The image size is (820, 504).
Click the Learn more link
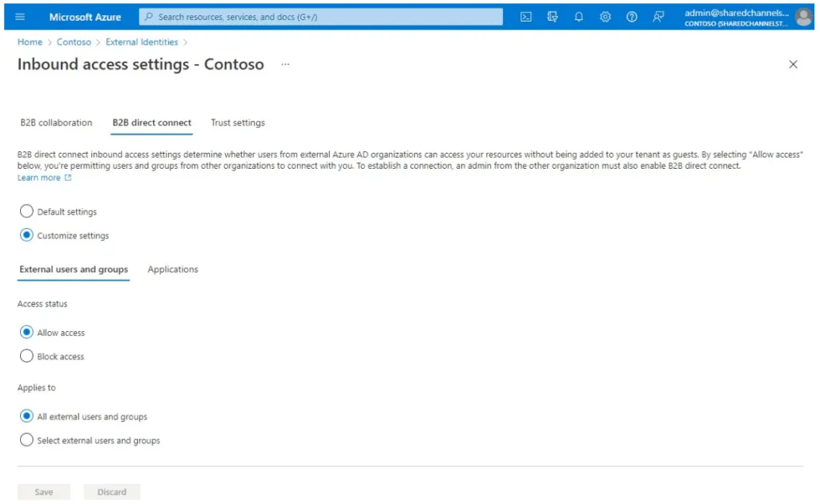39,177
